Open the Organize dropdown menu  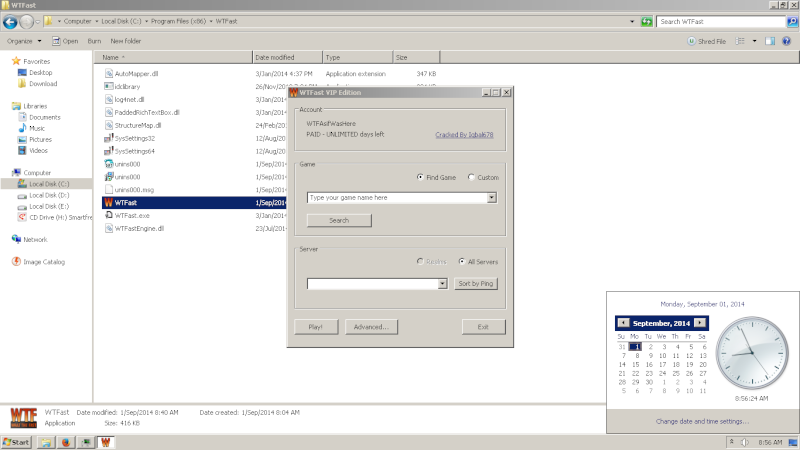coord(24,41)
